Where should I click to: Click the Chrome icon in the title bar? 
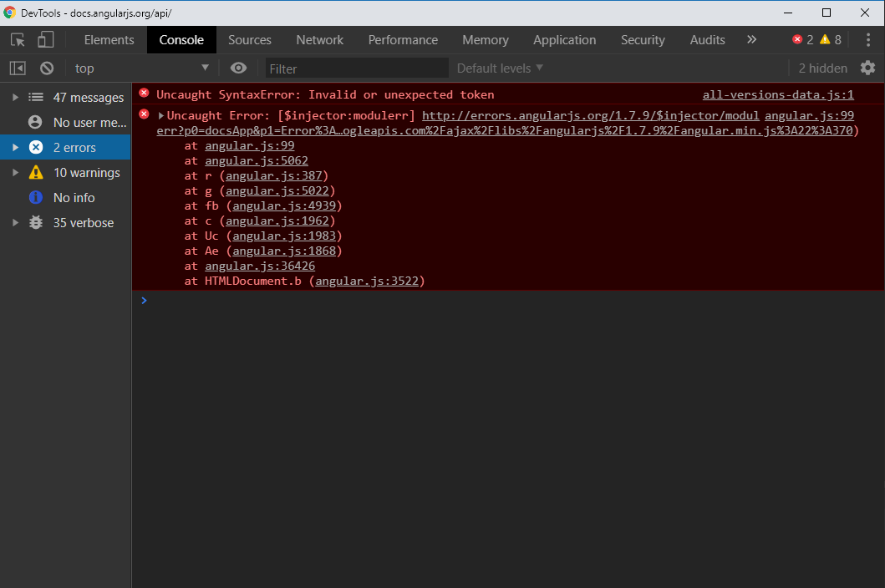click(9, 13)
